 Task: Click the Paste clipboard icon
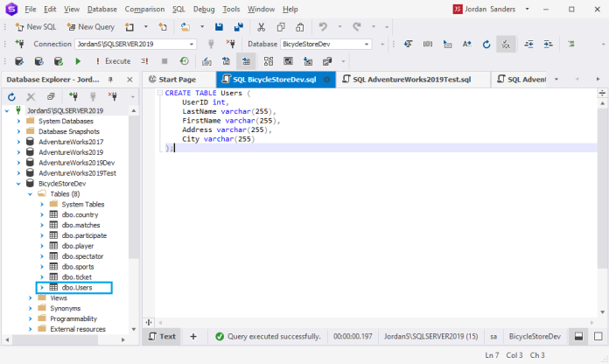coord(299,26)
